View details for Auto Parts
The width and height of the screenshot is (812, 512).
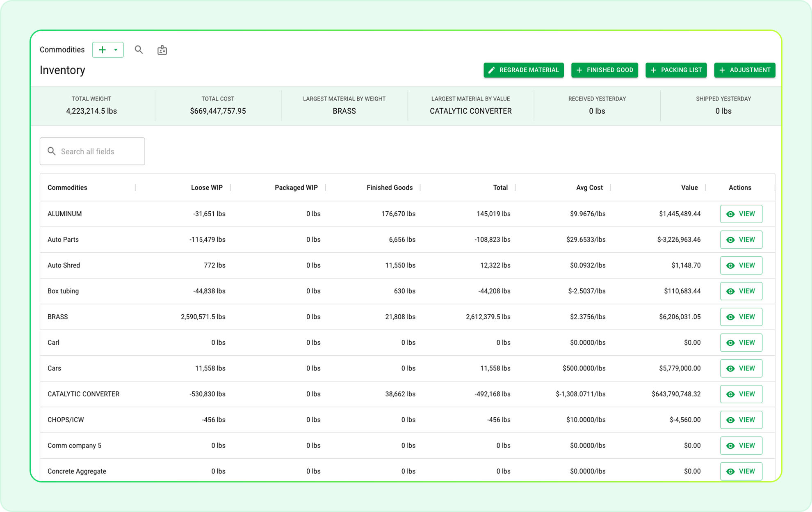point(741,240)
